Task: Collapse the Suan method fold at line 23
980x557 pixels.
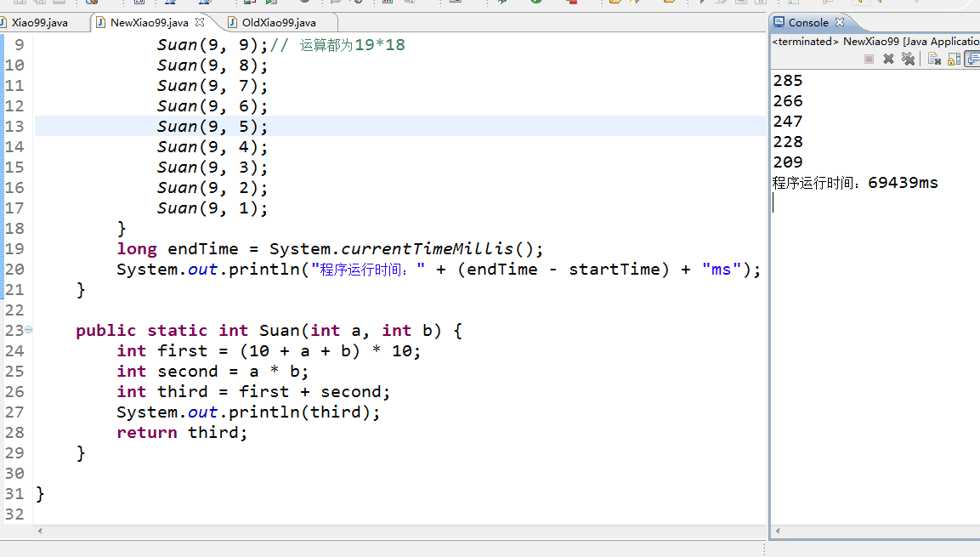Action: (x=28, y=329)
